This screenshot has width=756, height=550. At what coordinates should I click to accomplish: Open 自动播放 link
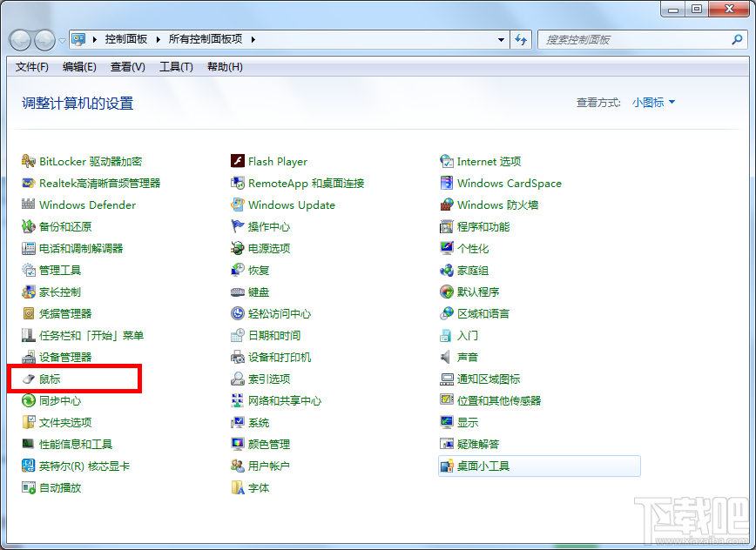tap(60, 488)
